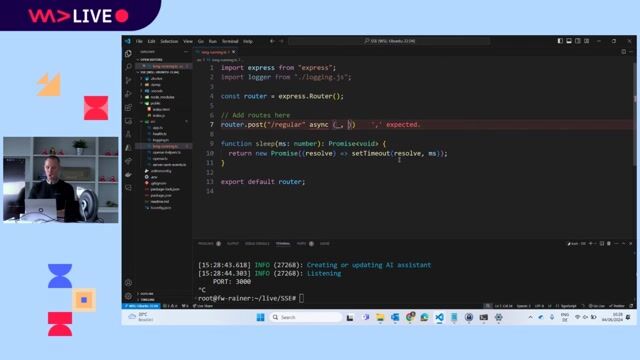The image size is (640, 360).
Task: Open the Extensions view
Action: pyautogui.click(x=128, y=107)
